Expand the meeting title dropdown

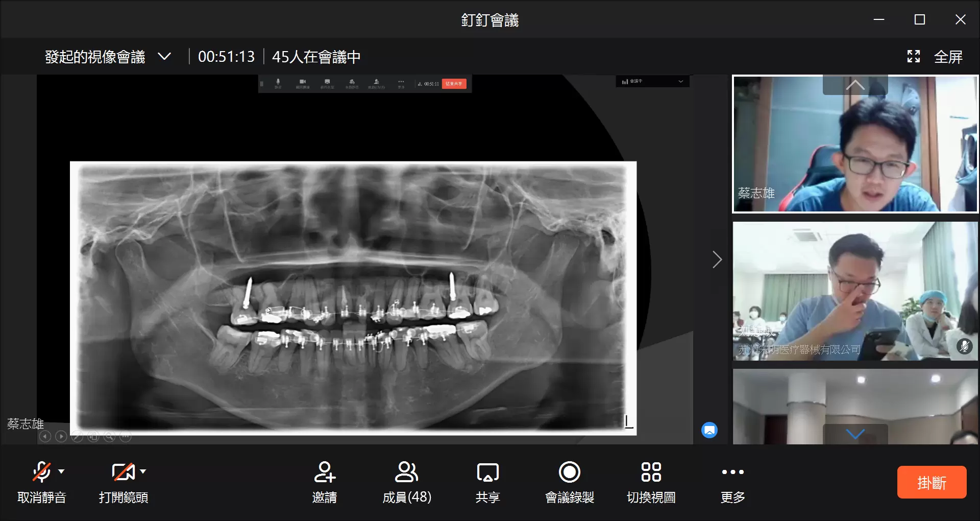coord(164,57)
